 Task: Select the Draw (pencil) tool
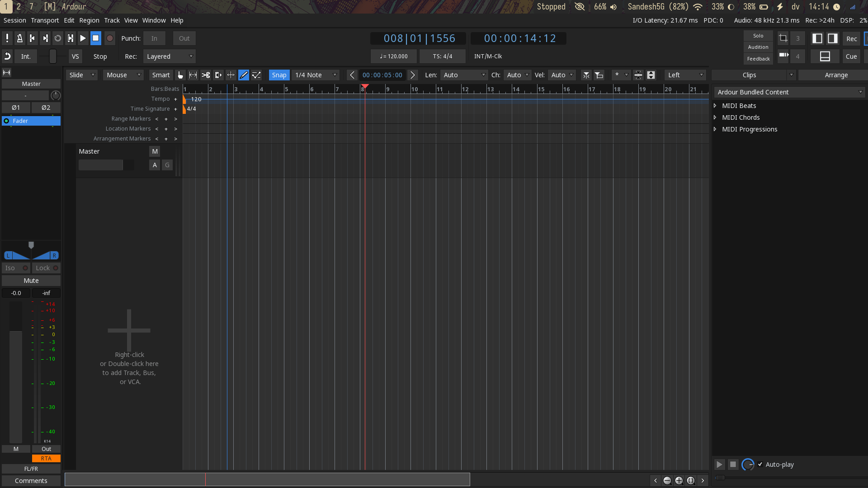[x=243, y=75]
